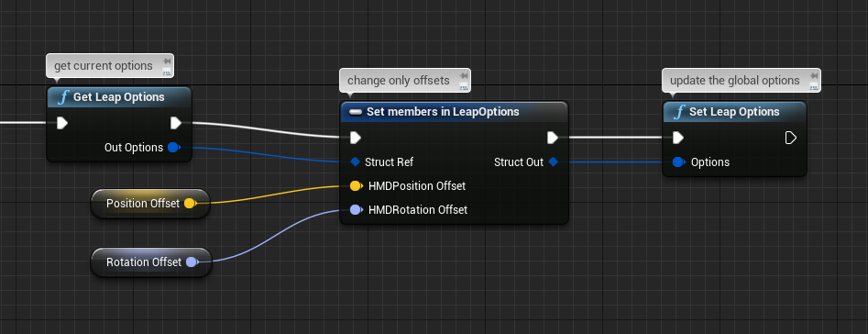This screenshot has height=334, width=868.
Task: Click the Struct Ref label
Action: click(390, 162)
